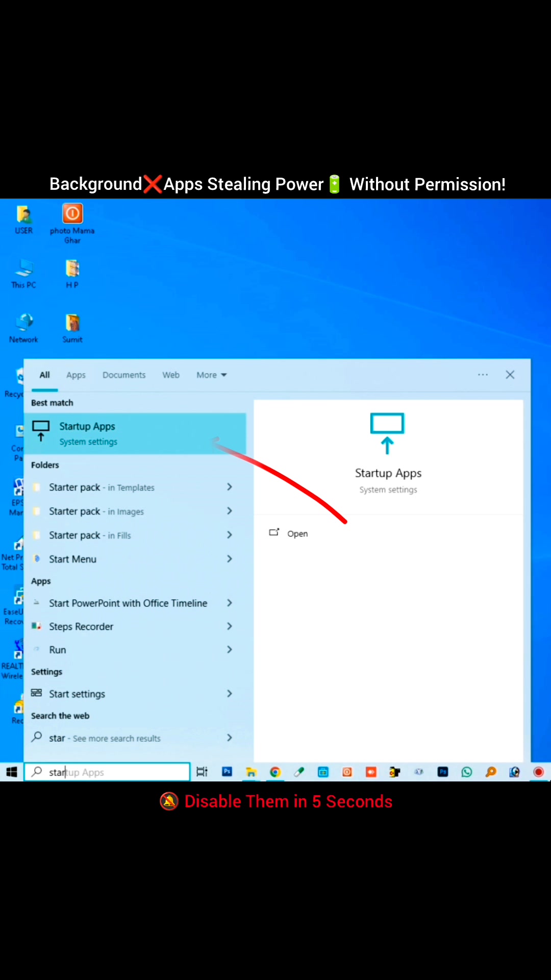Open WhatsApp from the taskbar

(467, 772)
